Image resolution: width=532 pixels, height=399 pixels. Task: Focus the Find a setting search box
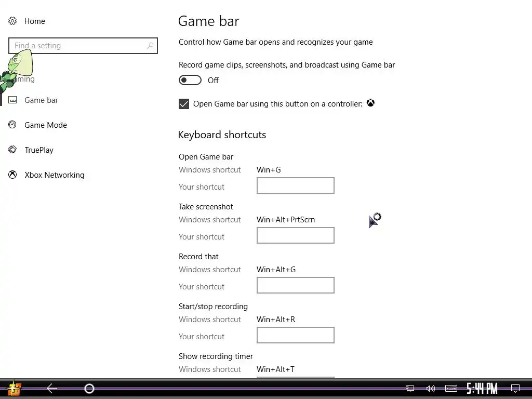tap(83, 46)
